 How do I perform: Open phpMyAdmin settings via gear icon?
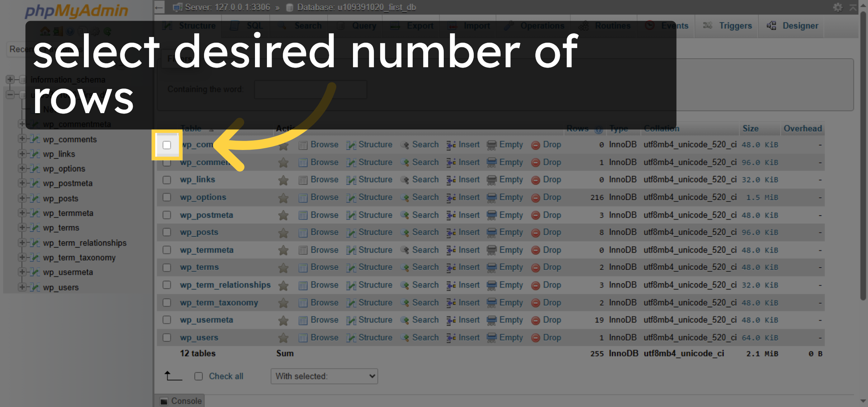(x=838, y=7)
